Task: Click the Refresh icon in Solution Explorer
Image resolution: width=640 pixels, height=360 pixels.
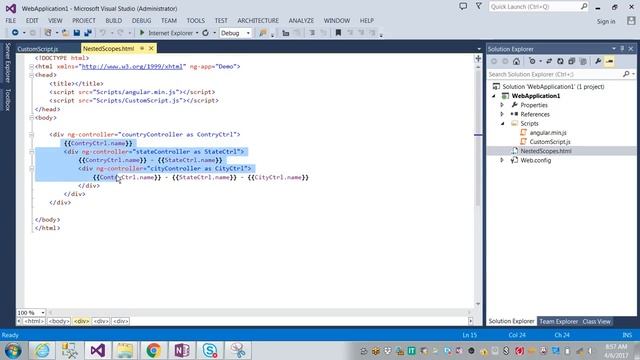Action: click(560, 61)
